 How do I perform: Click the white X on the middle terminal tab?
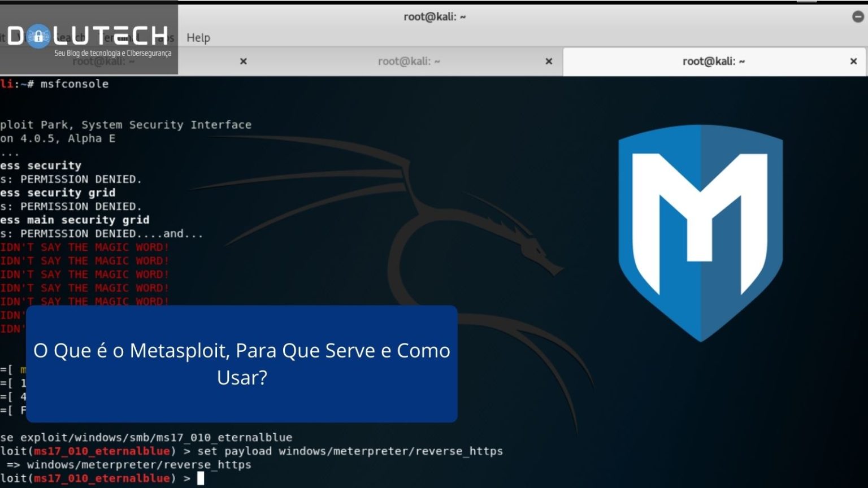[548, 61]
